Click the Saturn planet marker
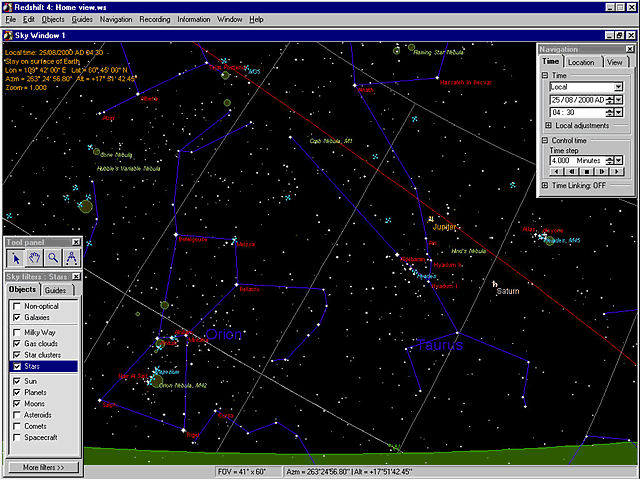Image resolution: width=640 pixels, height=480 pixels. pos(494,283)
